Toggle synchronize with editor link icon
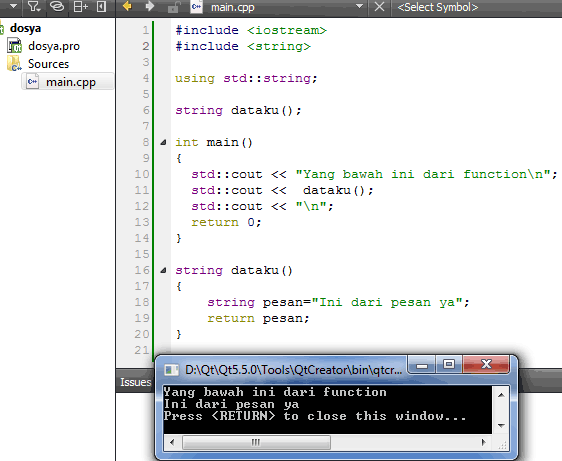Image resolution: width=562 pixels, height=461 pixels. tap(57, 7)
